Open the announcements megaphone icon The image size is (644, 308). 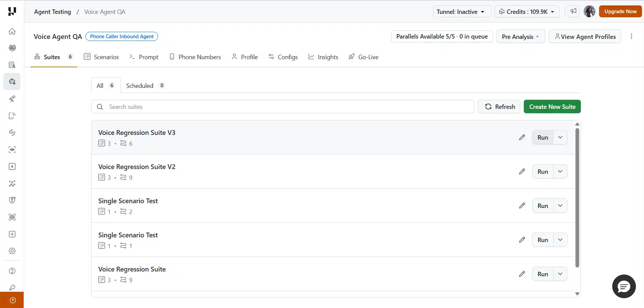click(x=573, y=11)
